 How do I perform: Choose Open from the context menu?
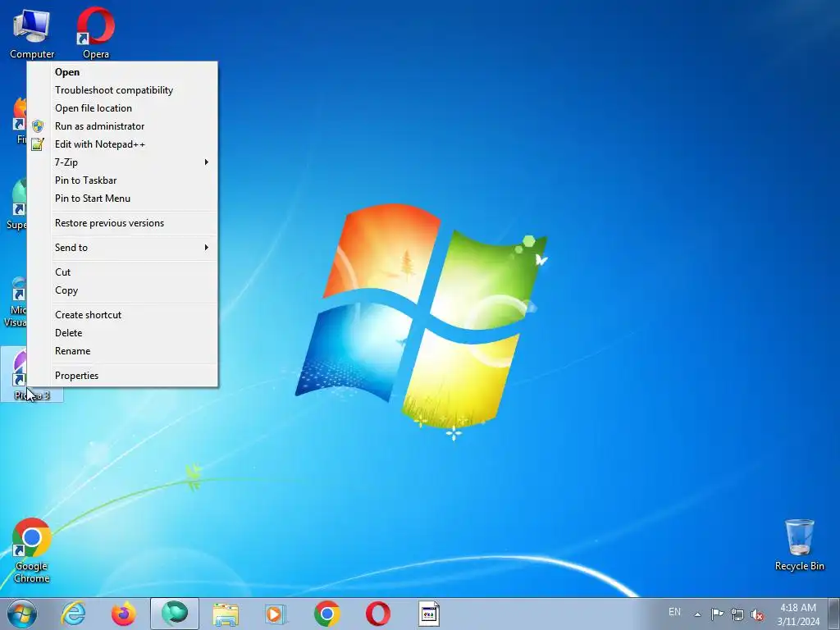[122, 72]
